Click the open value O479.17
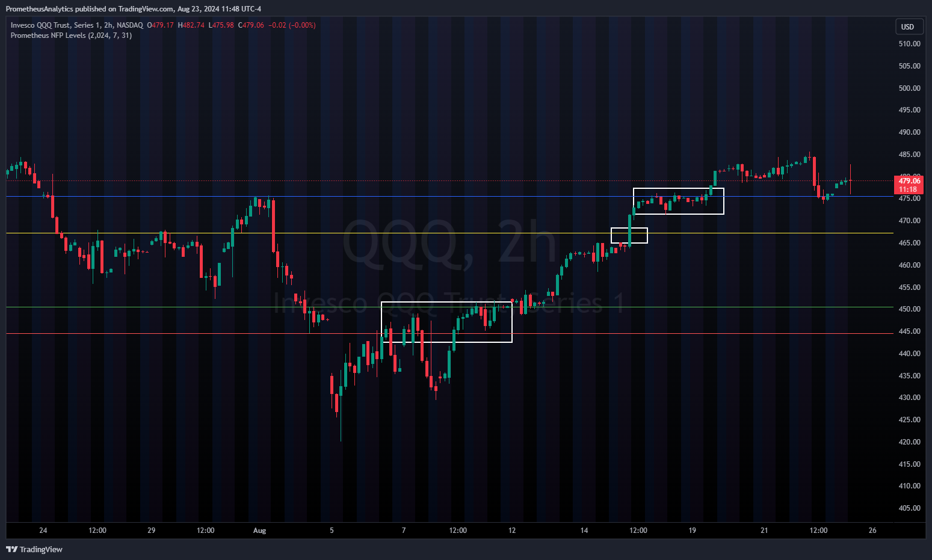This screenshot has width=932, height=560. 160,25
